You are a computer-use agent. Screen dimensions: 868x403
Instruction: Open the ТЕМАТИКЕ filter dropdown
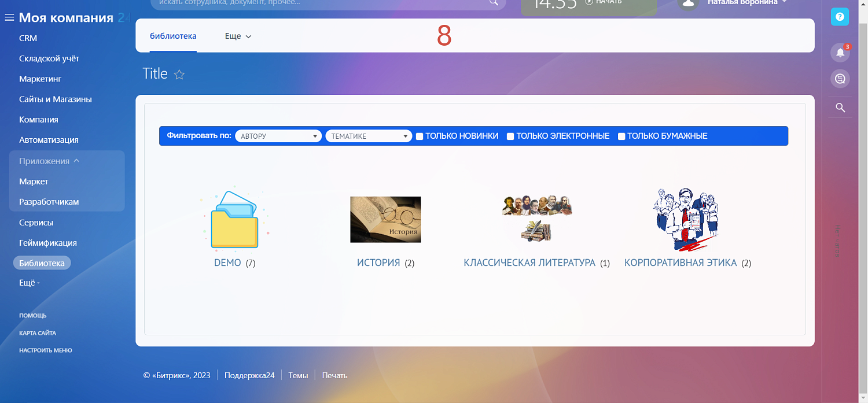[x=368, y=136]
